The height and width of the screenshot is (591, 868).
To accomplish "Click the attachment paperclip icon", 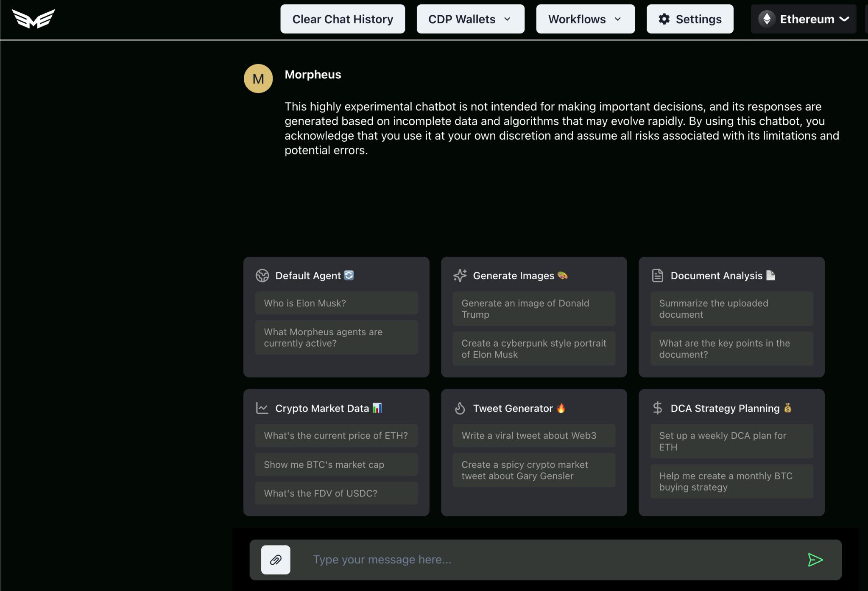I will (x=276, y=559).
